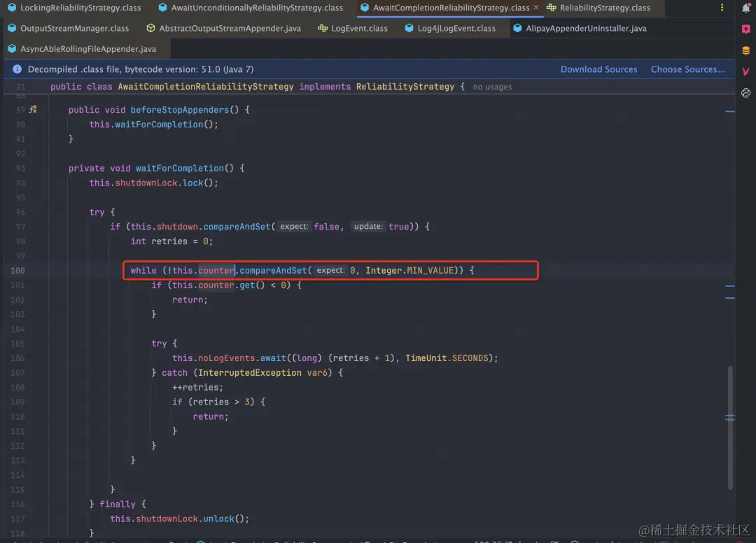Close the AwaitCompletionReliabilityStrategy.class tab
Viewport: 756px width, 543px height.
point(536,8)
